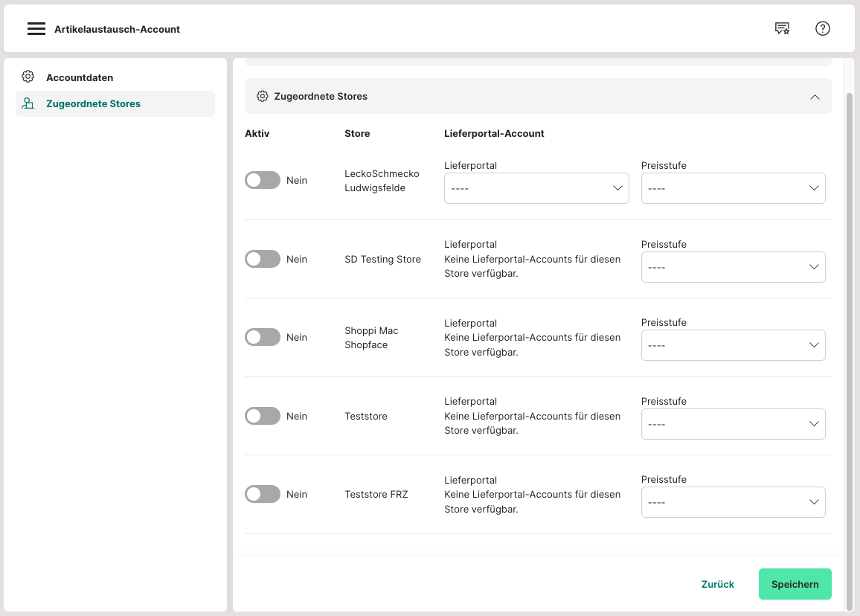Image resolution: width=860 pixels, height=616 pixels.
Task: Select Zugeordnete Stores sidebar item
Action: click(93, 104)
